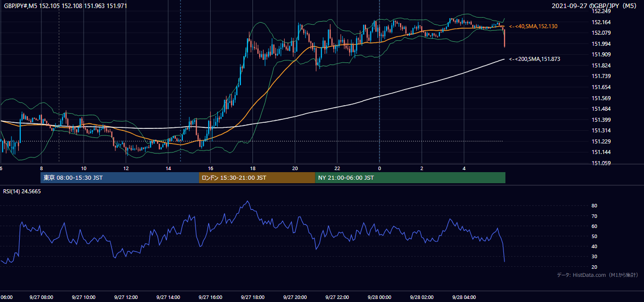
Task: Click price axis value 151.909
Action: [x=601, y=54]
